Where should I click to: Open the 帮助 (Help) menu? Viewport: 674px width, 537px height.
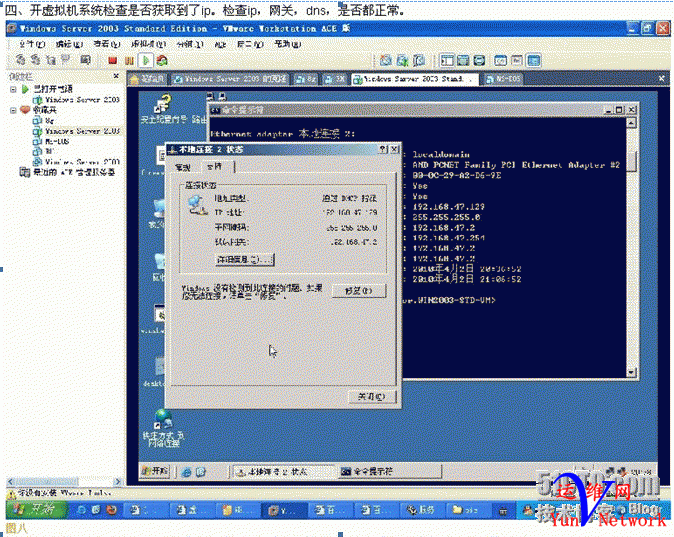pos(288,44)
